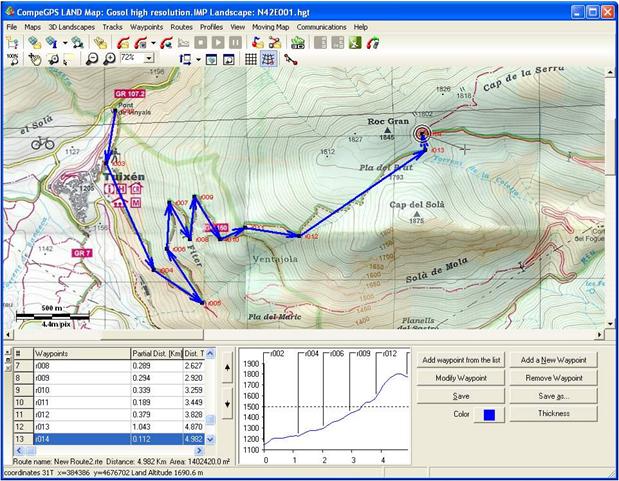Open the Routes menu
The height and width of the screenshot is (481, 619).
(x=182, y=27)
